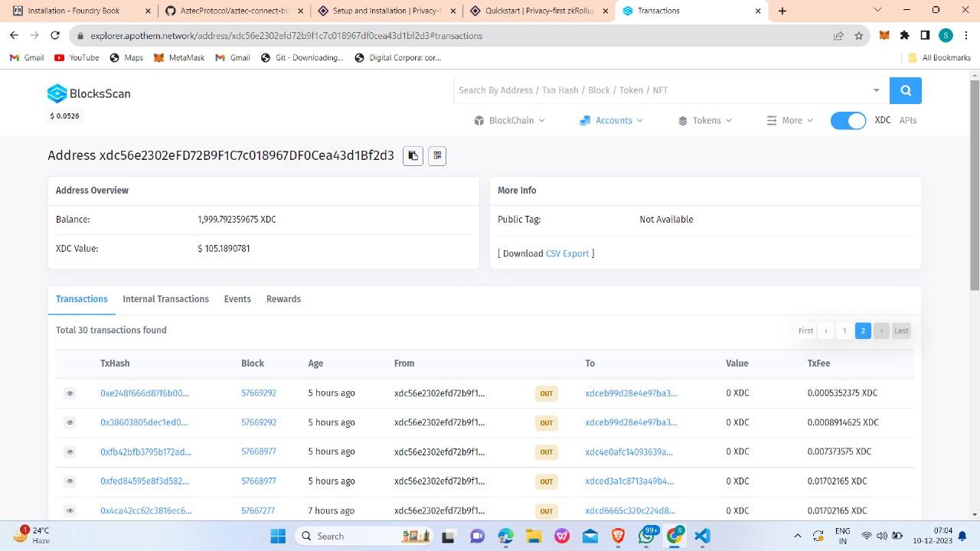Open the Windows Start menu

pyautogui.click(x=278, y=536)
